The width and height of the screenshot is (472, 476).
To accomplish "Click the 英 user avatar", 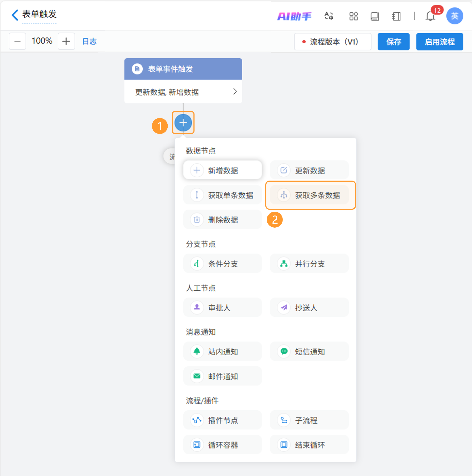I will tap(454, 16).
